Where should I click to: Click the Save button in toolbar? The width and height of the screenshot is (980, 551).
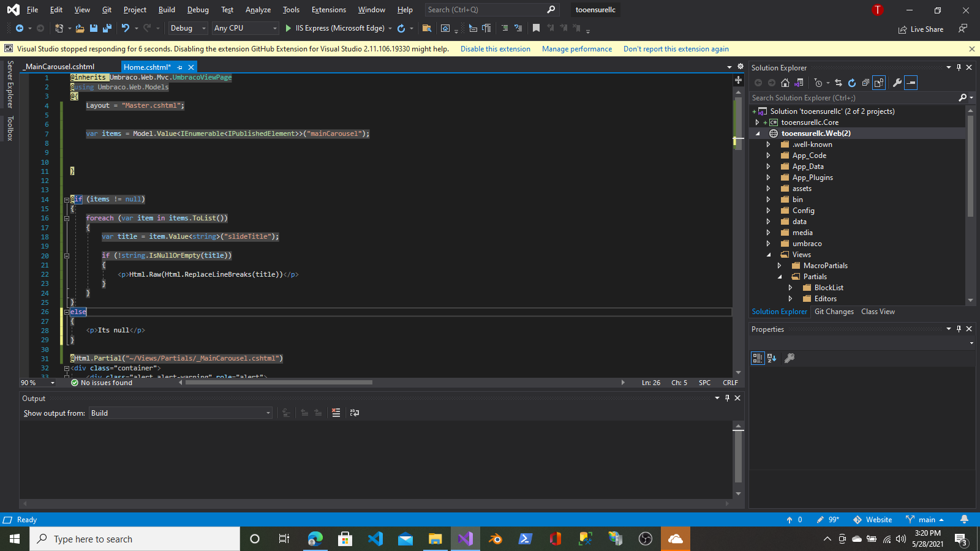pos(94,28)
